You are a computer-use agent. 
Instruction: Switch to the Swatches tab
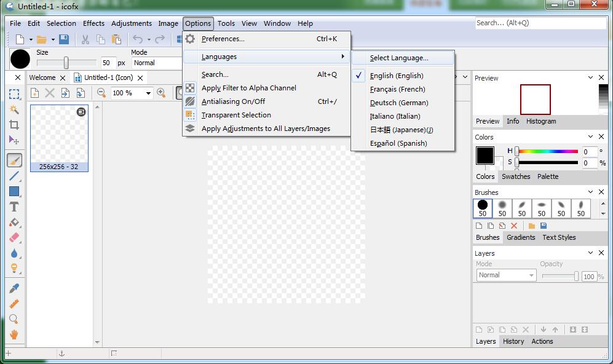tap(515, 176)
